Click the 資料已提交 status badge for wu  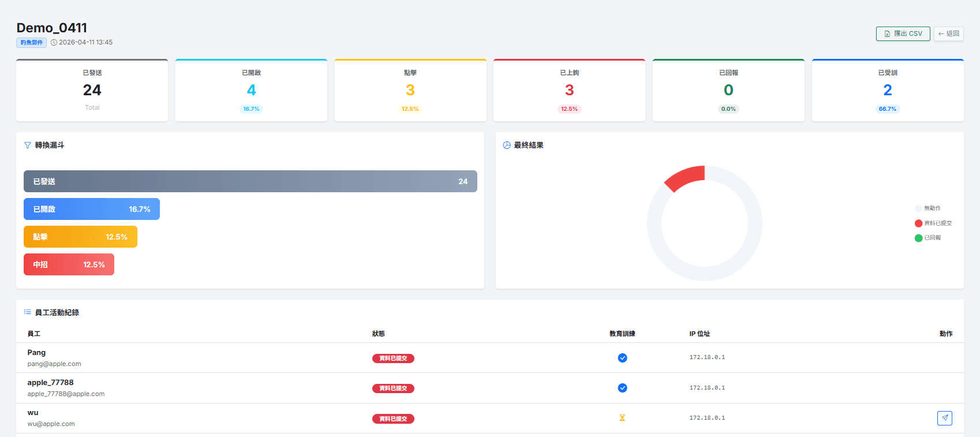coord(393,419)
